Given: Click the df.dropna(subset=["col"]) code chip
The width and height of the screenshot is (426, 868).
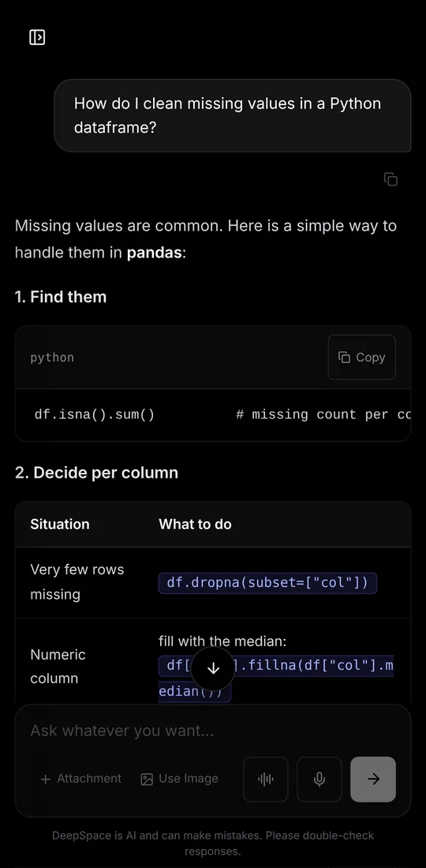Looking at the screenshot, I should point(267,584).
